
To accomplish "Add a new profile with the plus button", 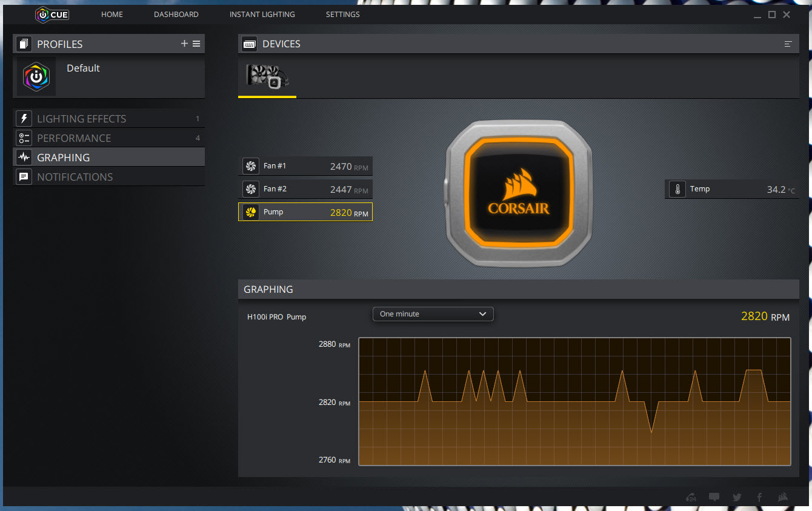I will pos(184,44).
